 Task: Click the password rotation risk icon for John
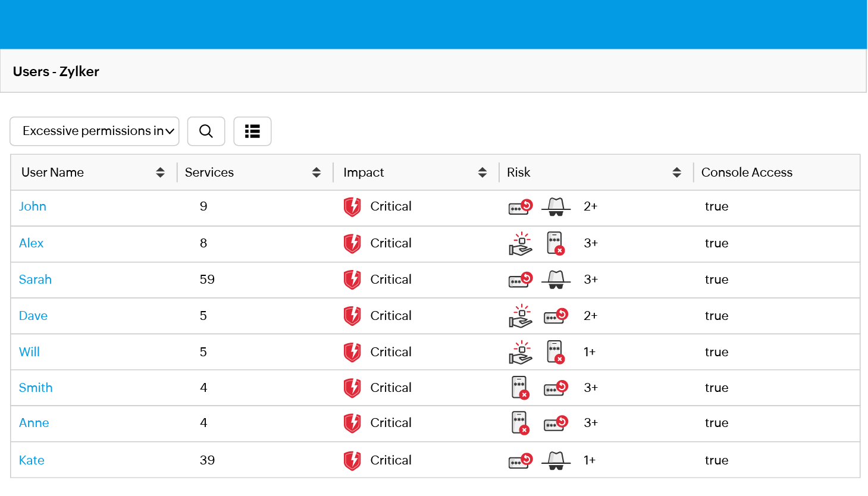point(520,206)
